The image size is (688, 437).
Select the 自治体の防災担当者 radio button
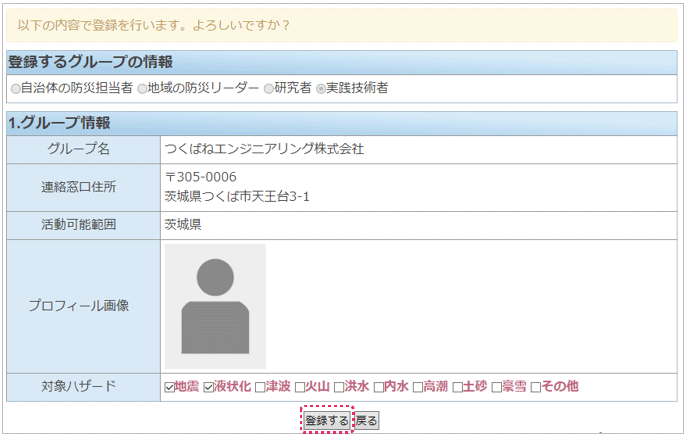[15, 88]
